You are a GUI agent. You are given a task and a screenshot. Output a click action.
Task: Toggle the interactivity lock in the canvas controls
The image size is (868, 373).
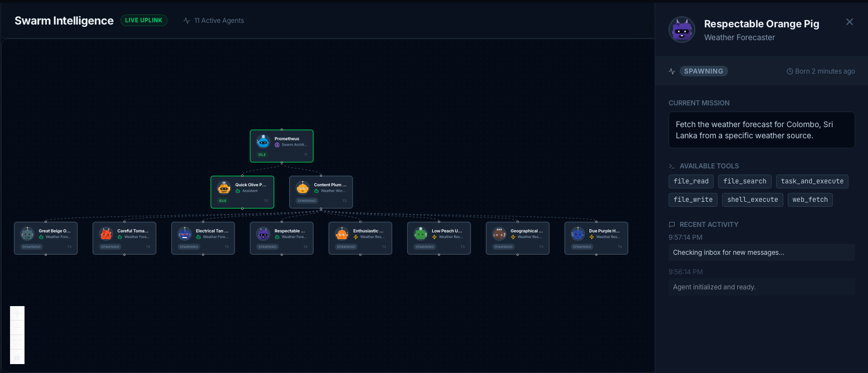pyautogui.click(x=17, y=357)
